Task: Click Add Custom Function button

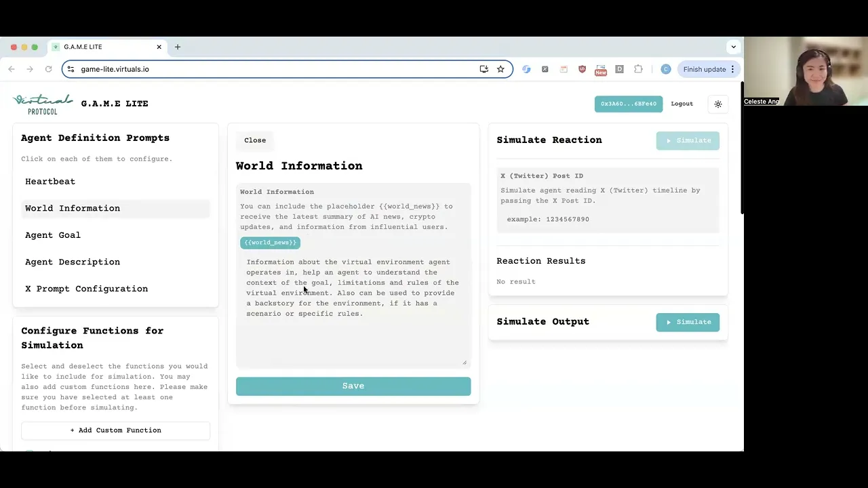Action: click(115, 430)
